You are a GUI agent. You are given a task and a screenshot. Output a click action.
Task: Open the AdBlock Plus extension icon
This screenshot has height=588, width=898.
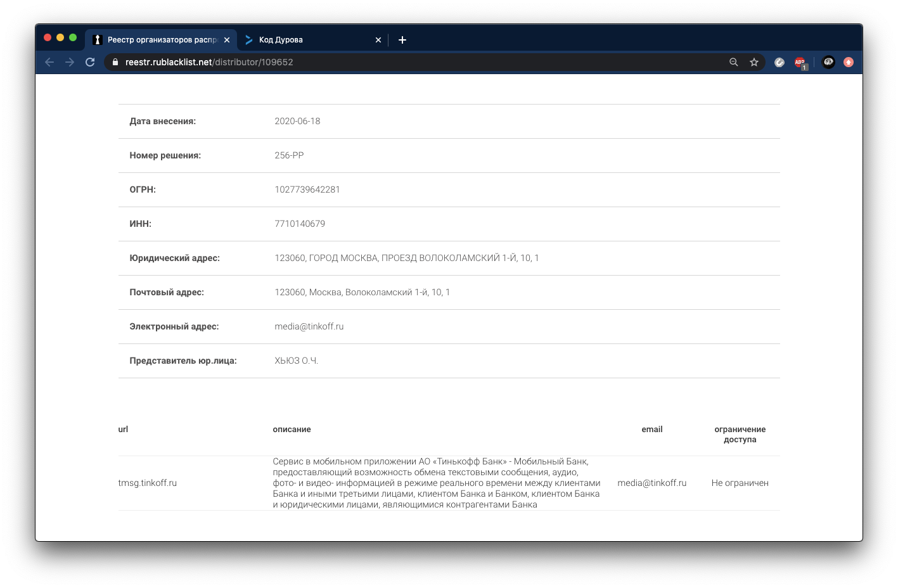pyautogui.click(x=800, y=62)
